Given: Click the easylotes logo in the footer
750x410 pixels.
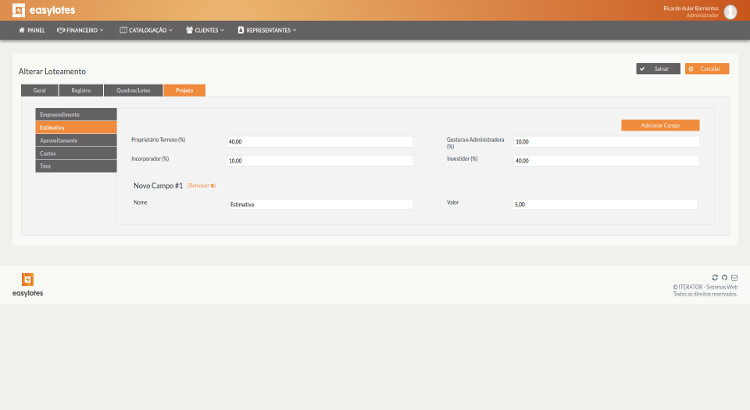Looking at the screenshot, I should click(x=28, y=285).
